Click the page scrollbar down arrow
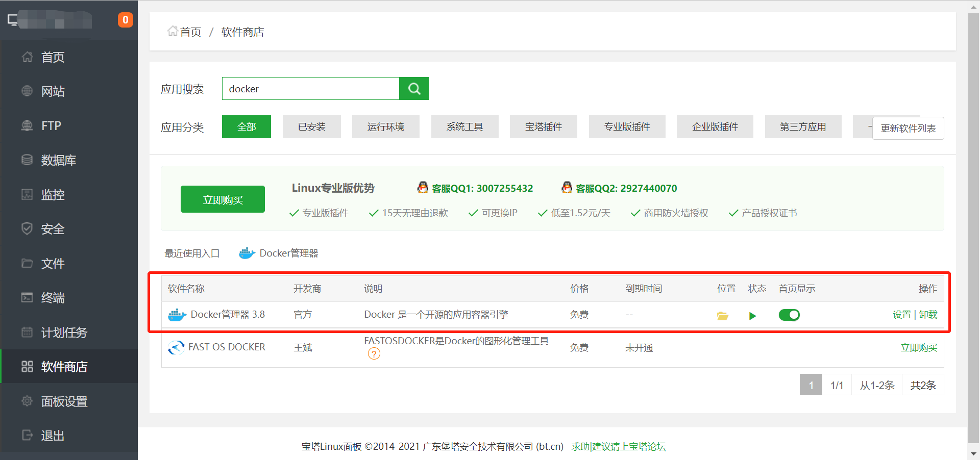Screen dimensions: 980x460 (x=974, y=453)
